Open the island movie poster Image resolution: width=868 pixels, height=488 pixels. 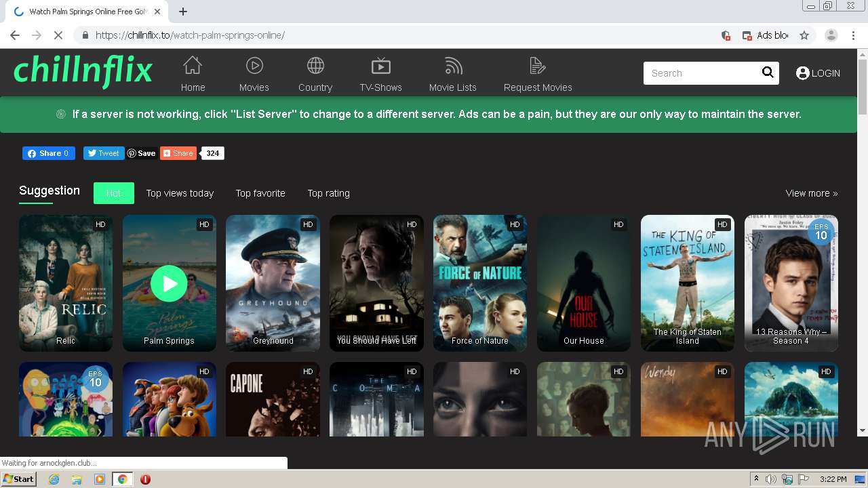[791, 399]
